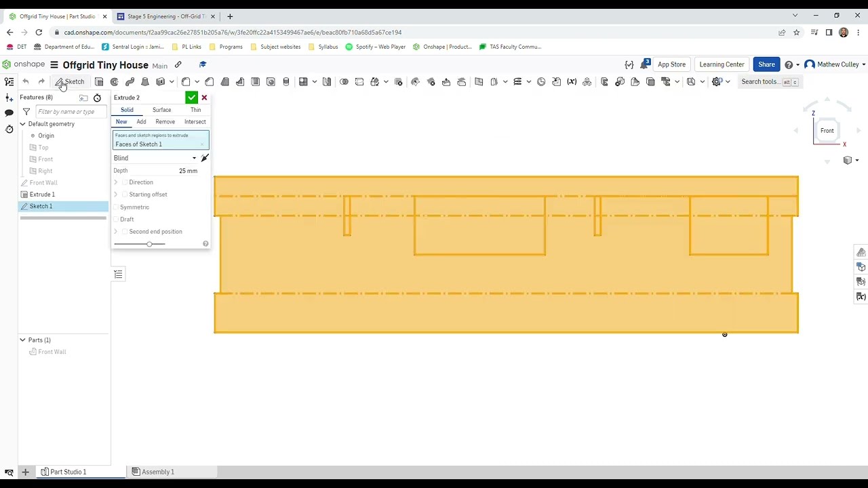Flip the extrude opposite direction arrow
868x488 pixels.
204,158
